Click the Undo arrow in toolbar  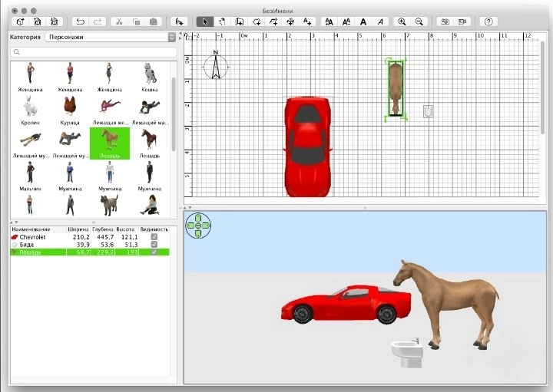coord(80,21)
